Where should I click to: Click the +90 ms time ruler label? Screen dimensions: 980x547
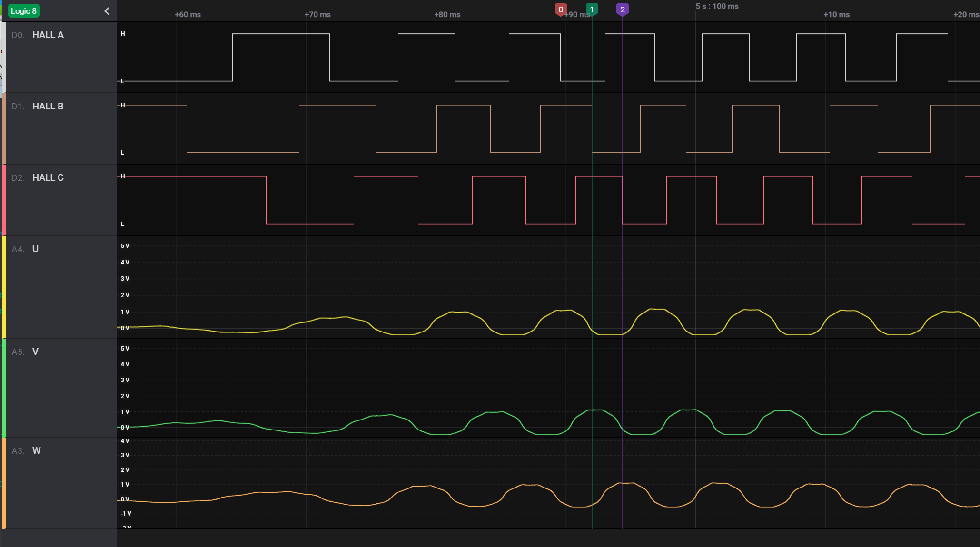(577, 15)
